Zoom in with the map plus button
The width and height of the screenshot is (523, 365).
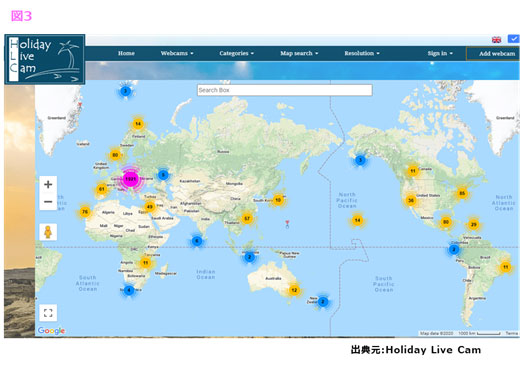[x=48, y=184]
